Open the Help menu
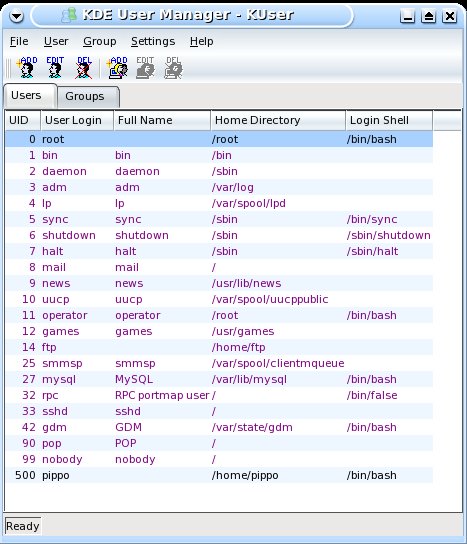 pos(201,41)
